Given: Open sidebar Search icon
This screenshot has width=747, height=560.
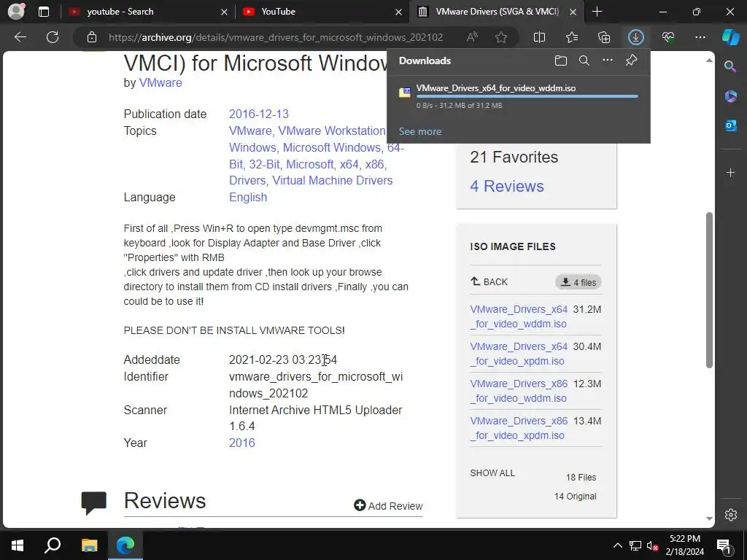Looking at the screenshot, I should (730, 66).
